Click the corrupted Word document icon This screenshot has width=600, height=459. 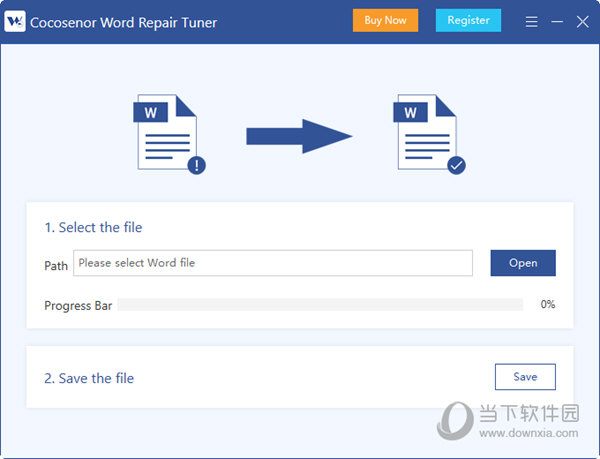point(169,134)
